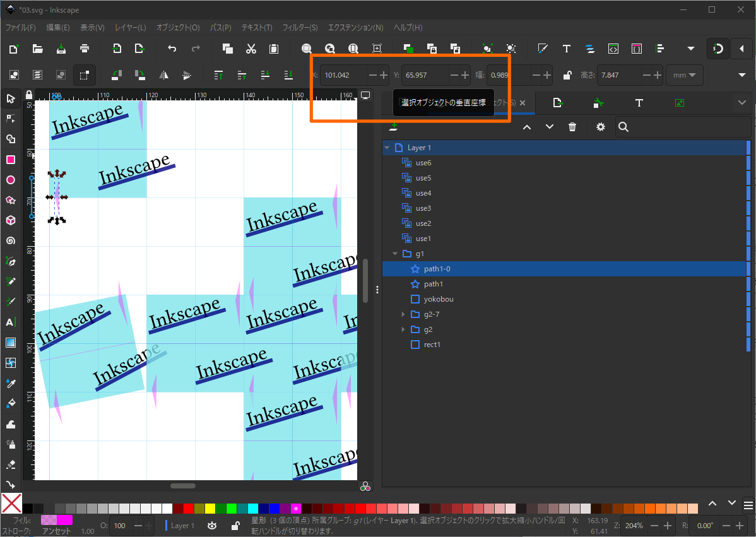756x537 pixels.
Task: Select the Node edit tool
Action: [11, 119]
